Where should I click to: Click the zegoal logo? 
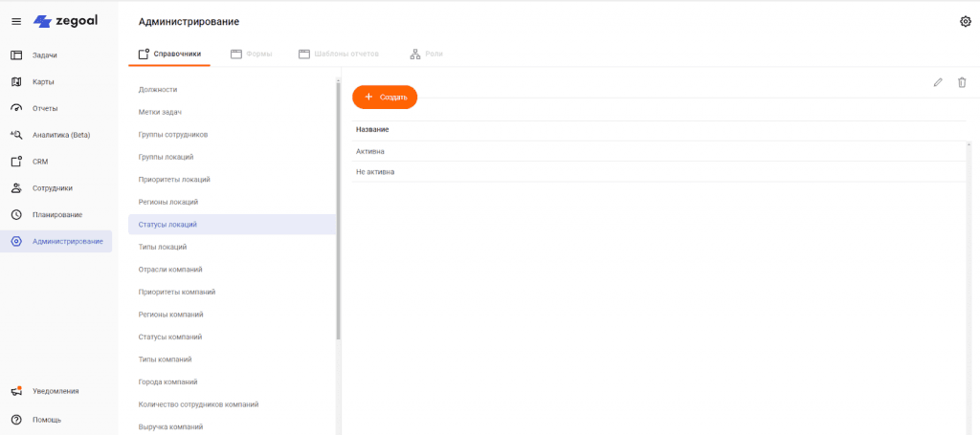click(65, 21)
